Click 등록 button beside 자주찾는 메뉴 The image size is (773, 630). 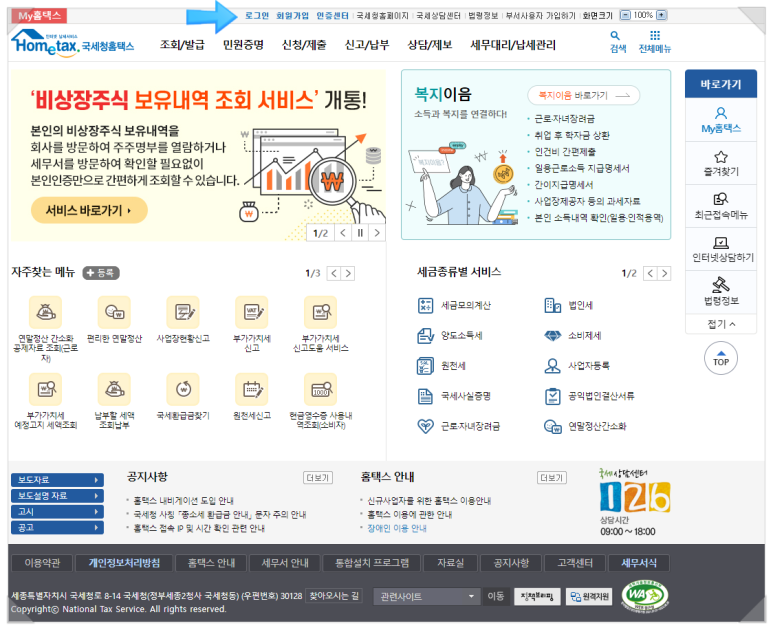point(101,273)
